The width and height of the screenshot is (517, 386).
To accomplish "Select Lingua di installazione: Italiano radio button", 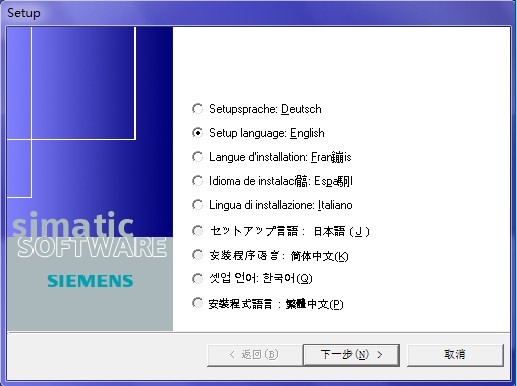I will (x=197, y=205).
